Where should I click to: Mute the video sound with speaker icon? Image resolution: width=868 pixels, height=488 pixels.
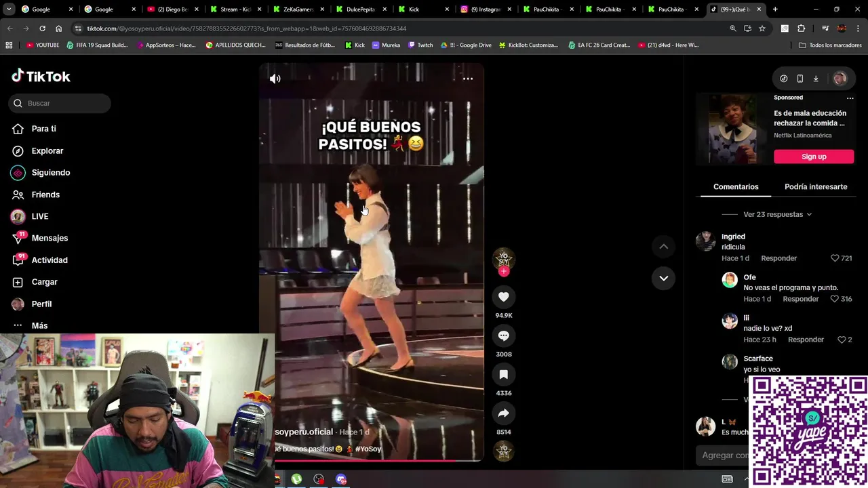(x=275, y=79)
